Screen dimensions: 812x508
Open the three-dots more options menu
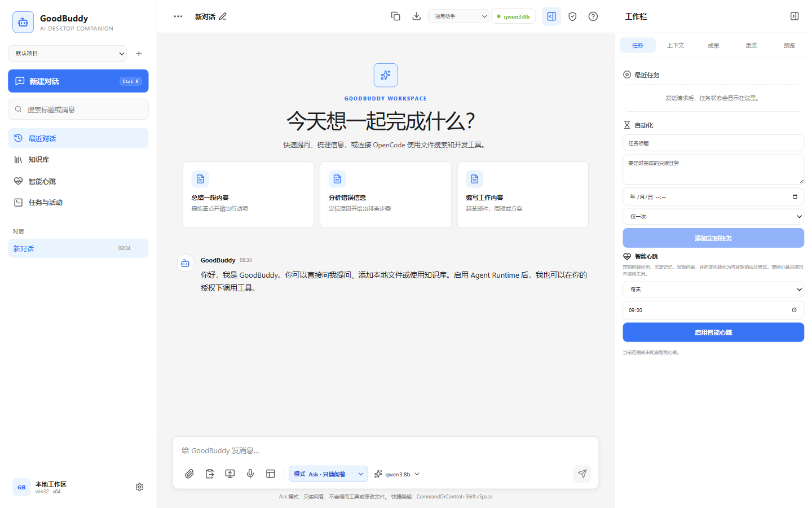(178, 16)
